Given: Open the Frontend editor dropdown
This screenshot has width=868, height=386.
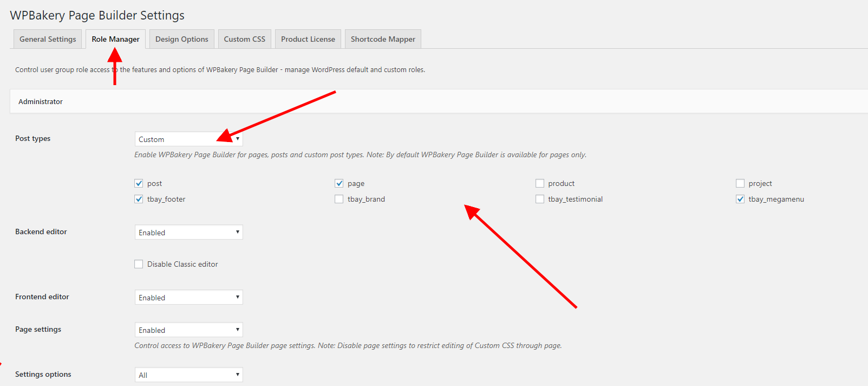Looking at the screenshot, I should pyautogui.click(x=188, y=298).
